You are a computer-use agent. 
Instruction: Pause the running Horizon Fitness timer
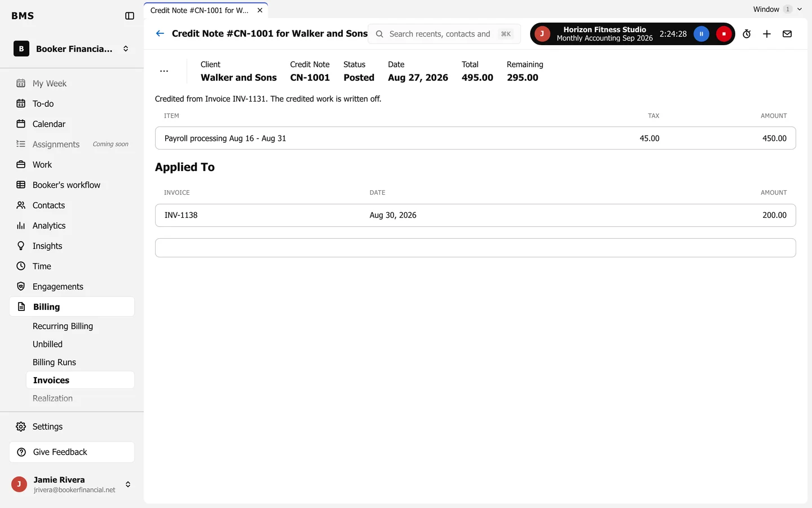point(701,34)
